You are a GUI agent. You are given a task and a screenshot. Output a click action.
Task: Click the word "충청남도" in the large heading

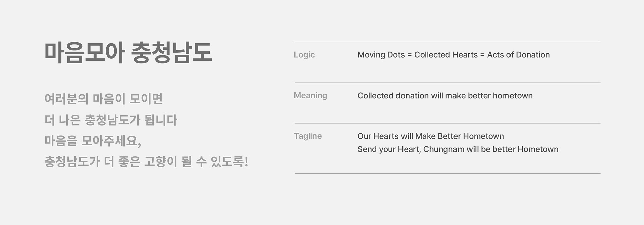171,53
